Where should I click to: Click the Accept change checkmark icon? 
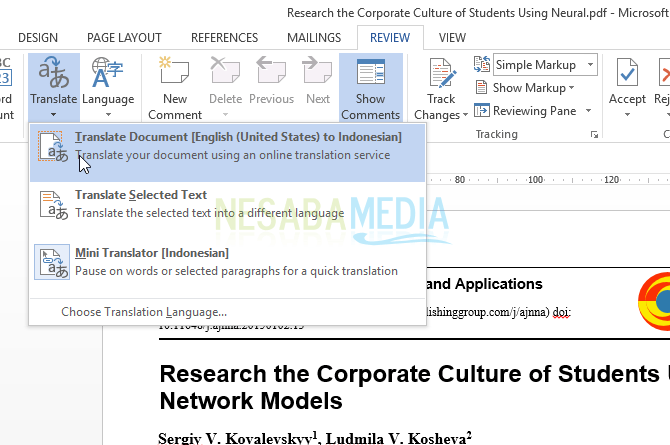point(627,72)
